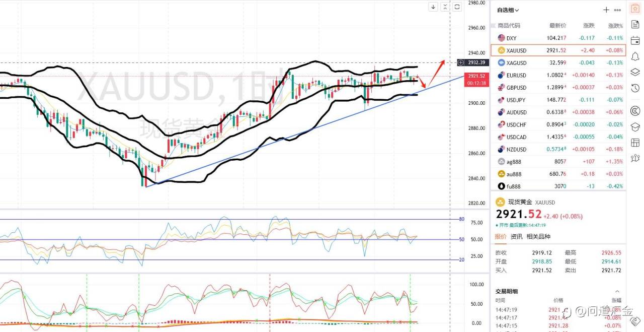This screenshot has height=332, width=644.
Task: Open the graduation cap learning icon
Action: point(635,127)
